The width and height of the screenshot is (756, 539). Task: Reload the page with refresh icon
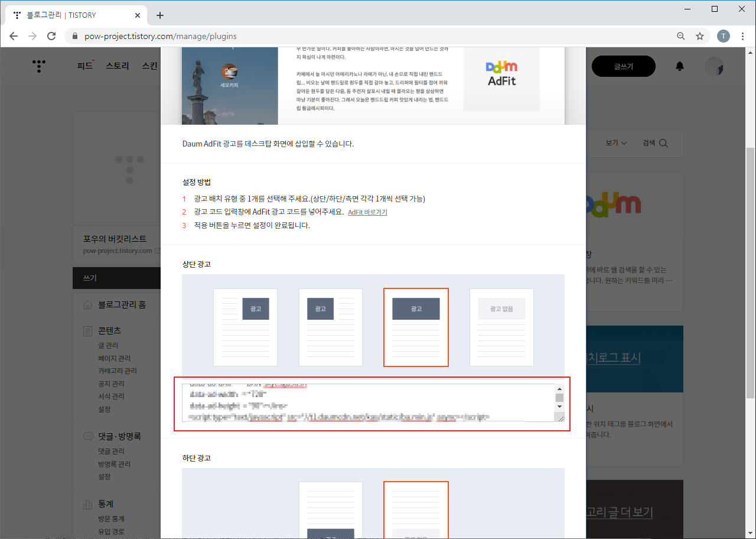pos(51,36)
